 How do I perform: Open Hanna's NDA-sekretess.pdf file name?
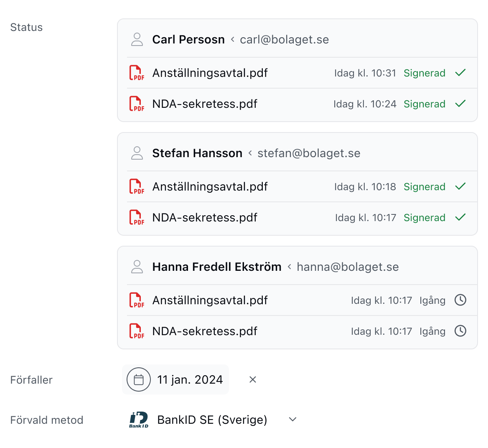pos(205,331)
